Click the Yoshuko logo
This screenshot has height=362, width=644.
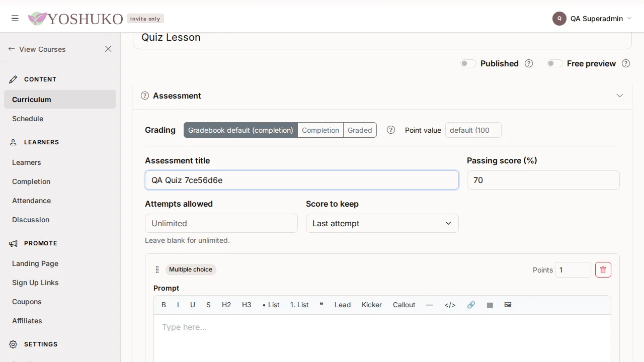75,19
